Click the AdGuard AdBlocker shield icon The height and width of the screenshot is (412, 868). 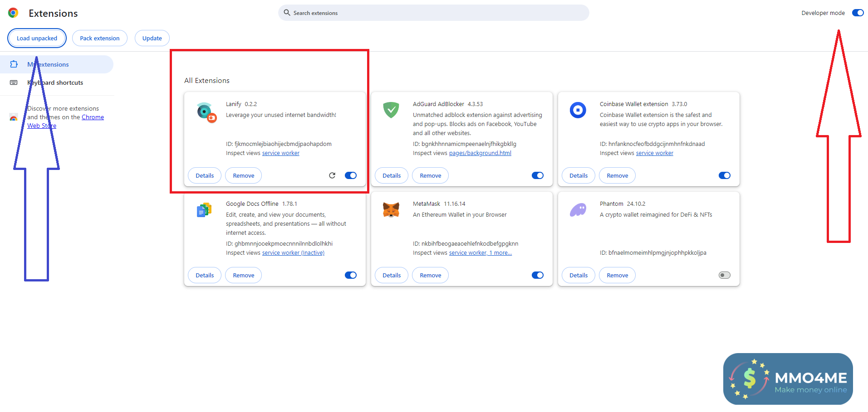[x=391, y=110]
